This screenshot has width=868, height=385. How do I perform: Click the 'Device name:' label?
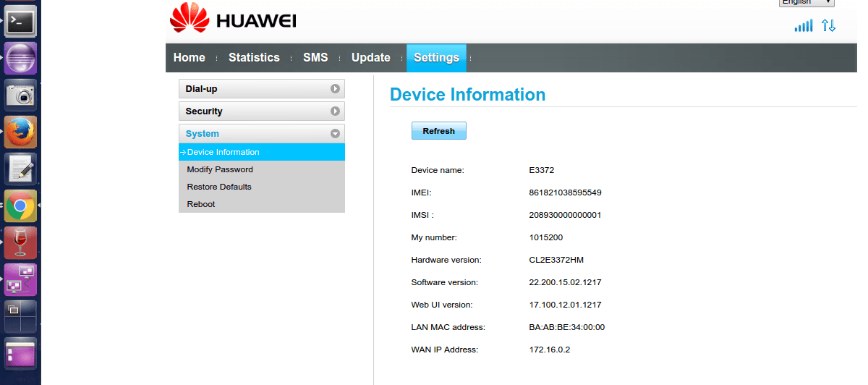tap(438, 170)
